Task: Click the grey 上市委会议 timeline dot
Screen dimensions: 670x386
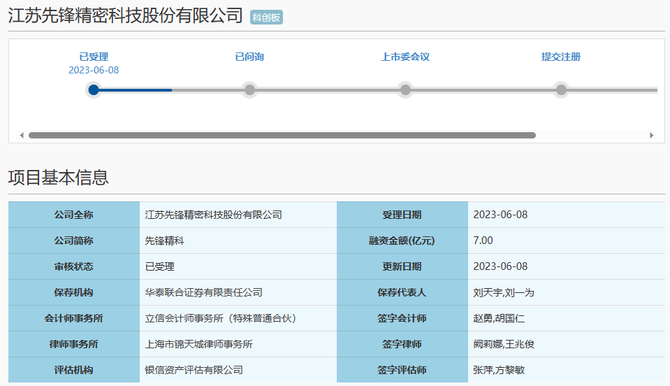Action: click(405, 90)
